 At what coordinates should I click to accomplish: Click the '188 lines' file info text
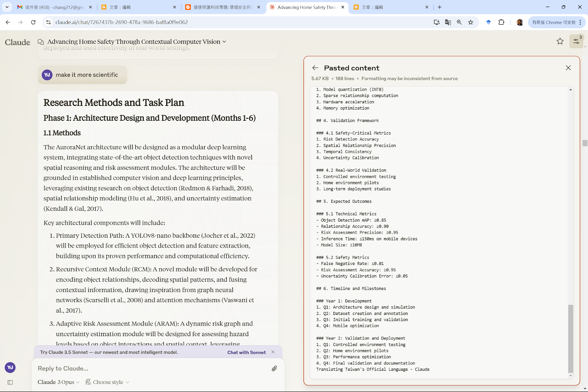click(345, 79)
